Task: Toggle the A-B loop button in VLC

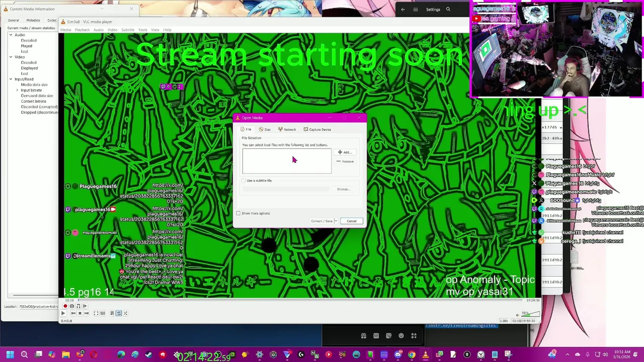Action: click(x=78, y=306)
